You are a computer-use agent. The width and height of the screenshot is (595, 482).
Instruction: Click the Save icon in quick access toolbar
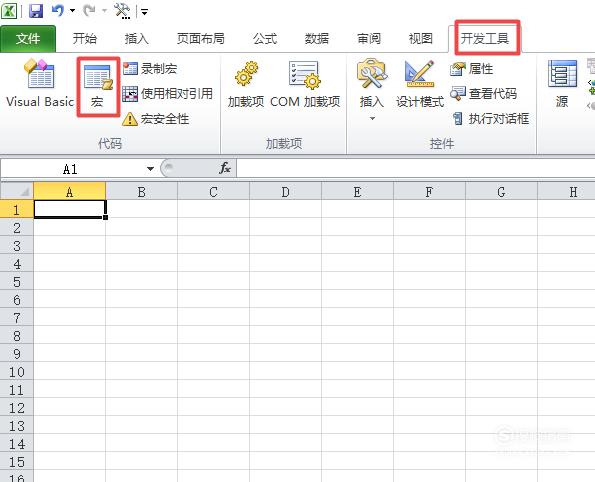click(36, 11)
